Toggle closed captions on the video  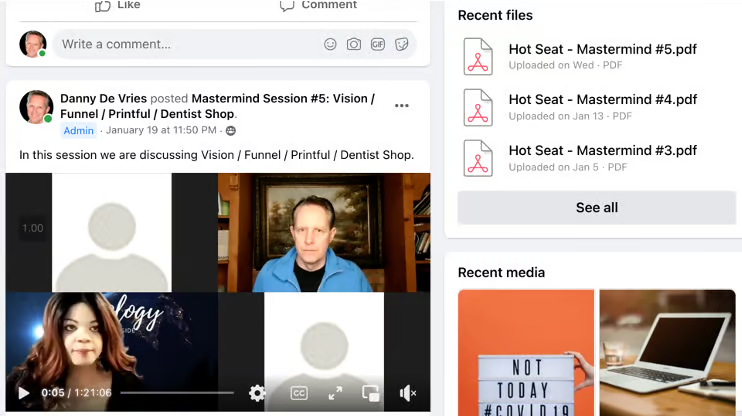(299, 393)
